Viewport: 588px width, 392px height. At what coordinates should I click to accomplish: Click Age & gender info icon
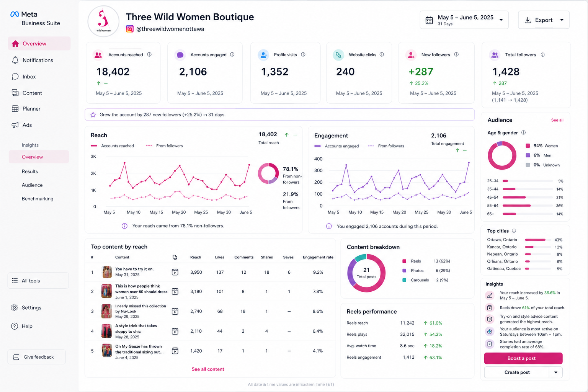pyautogui.click(x=523, y=133)
